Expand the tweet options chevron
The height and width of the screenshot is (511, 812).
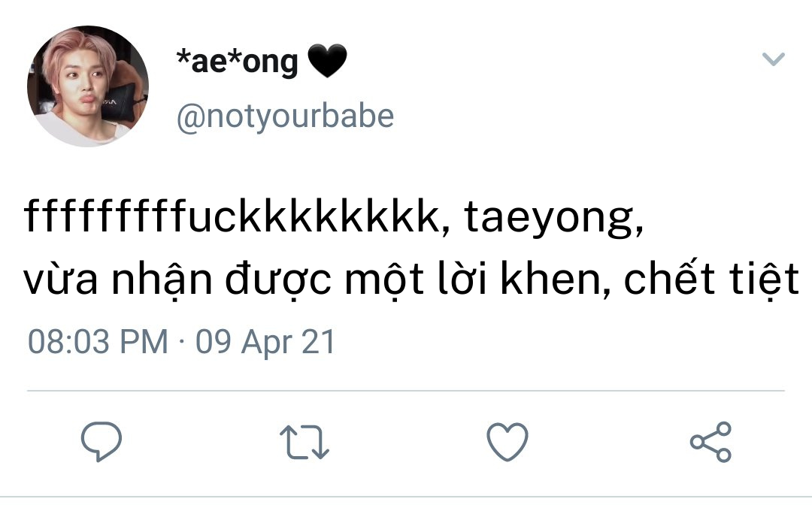[774, 59]
